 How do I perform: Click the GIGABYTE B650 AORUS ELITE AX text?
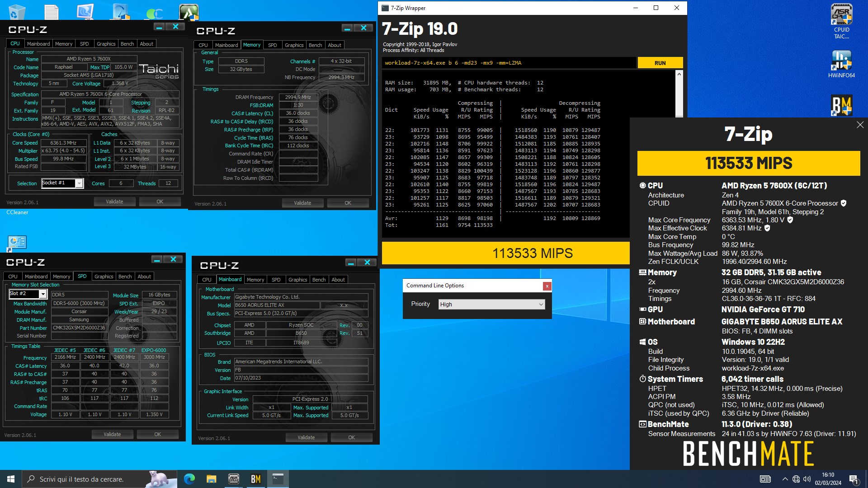click(782, 322)
